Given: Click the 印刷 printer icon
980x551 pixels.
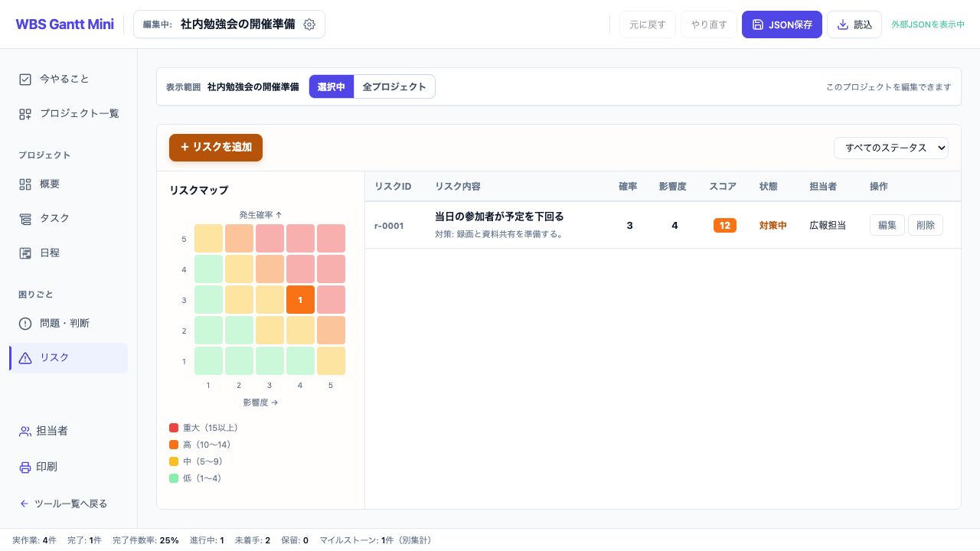Looking at the screenshot, I should [25, 467].
